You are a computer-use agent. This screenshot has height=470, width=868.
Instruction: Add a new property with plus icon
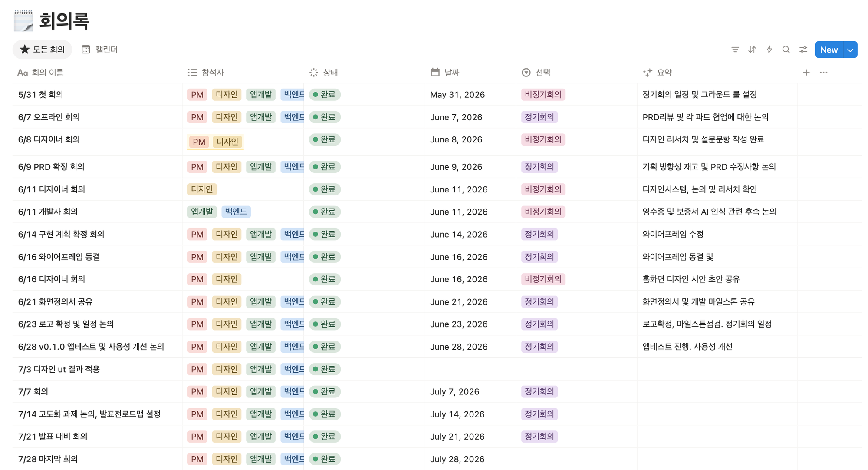click(x=806, y=73)
